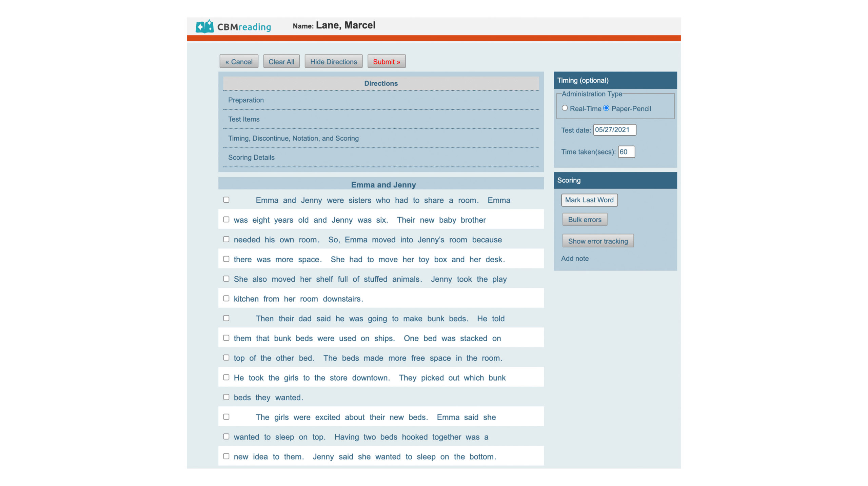The image size is (868, 486).
Task: Check the box for line 'beds they wanted'
Action: [226, 397]
